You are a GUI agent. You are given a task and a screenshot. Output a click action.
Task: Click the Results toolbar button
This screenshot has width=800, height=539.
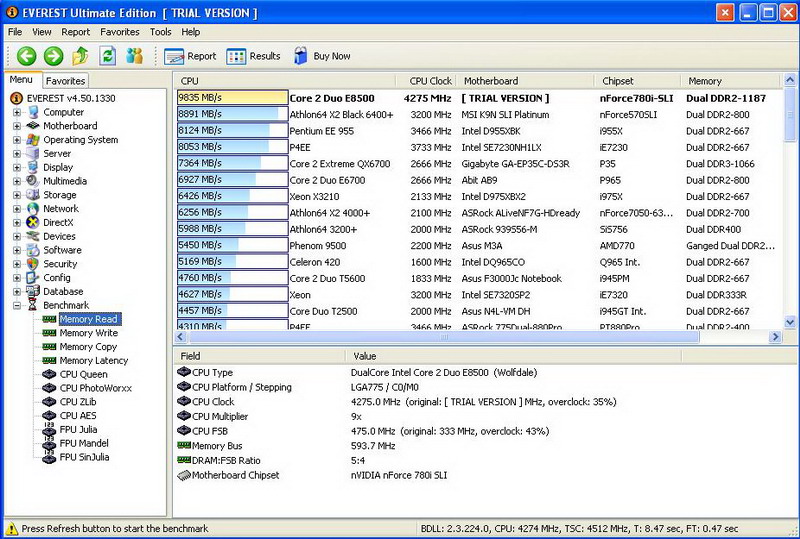pos(253,56)
